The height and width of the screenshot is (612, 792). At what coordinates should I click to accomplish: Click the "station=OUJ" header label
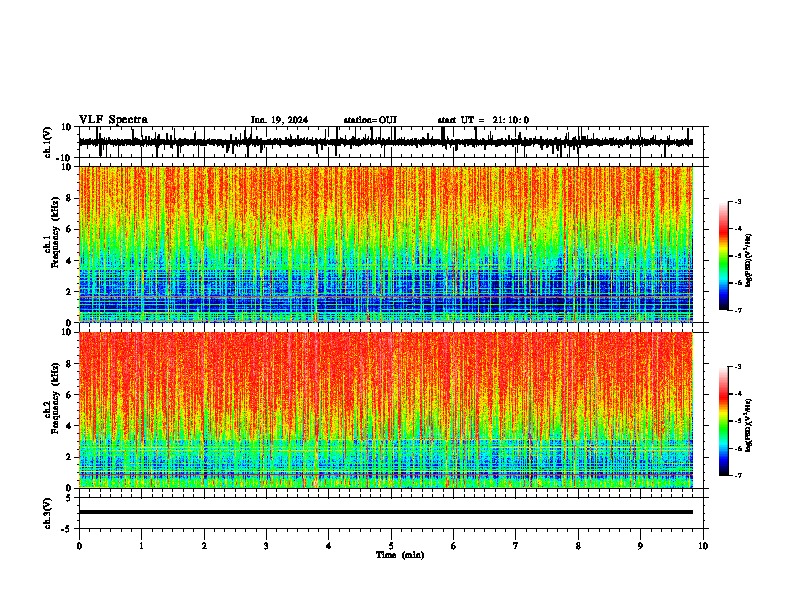point(370,120)
